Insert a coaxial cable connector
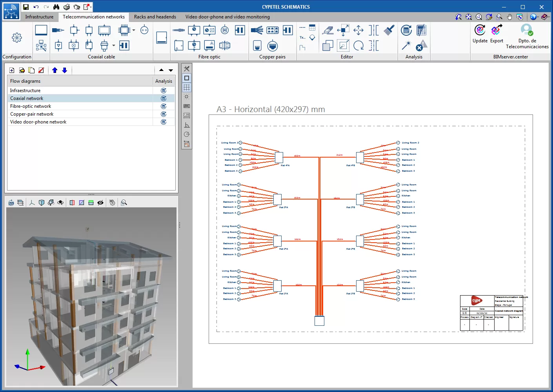Image resolution: width=553 pixels, height=392 pixels. [x=58, y=30]
